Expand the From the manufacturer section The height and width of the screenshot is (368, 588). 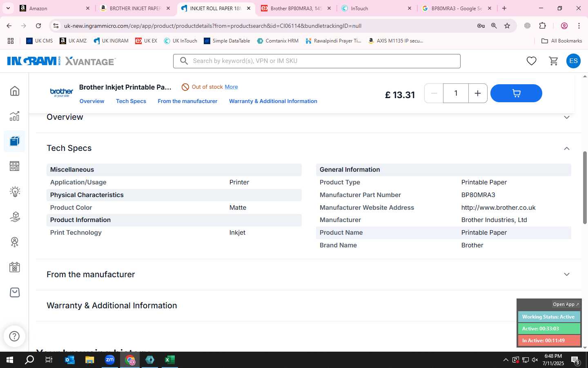click(567, 274)
